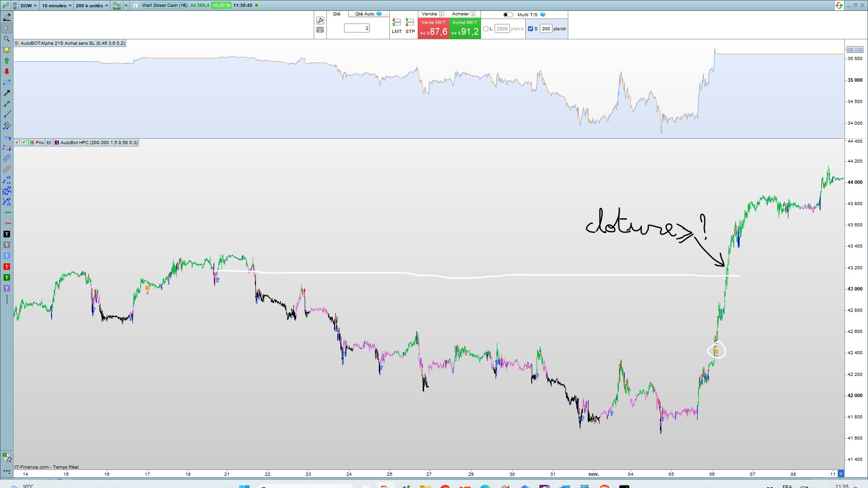Click the Achat MKT buy button
Screen dimensions: 868x488
[465, 28]
